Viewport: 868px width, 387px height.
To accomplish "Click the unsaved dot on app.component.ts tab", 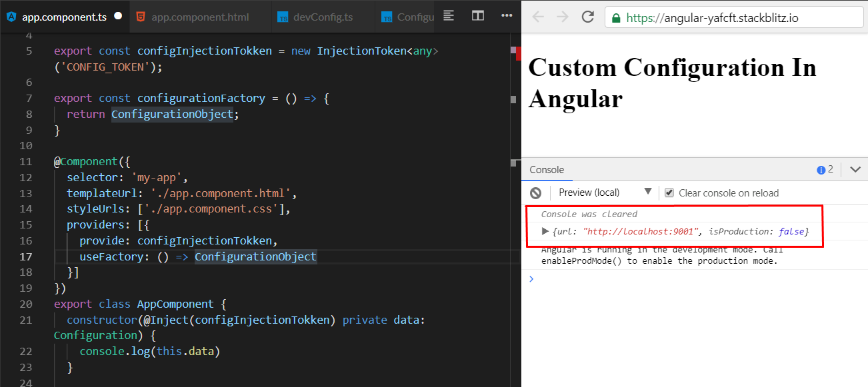I will 118,17.
